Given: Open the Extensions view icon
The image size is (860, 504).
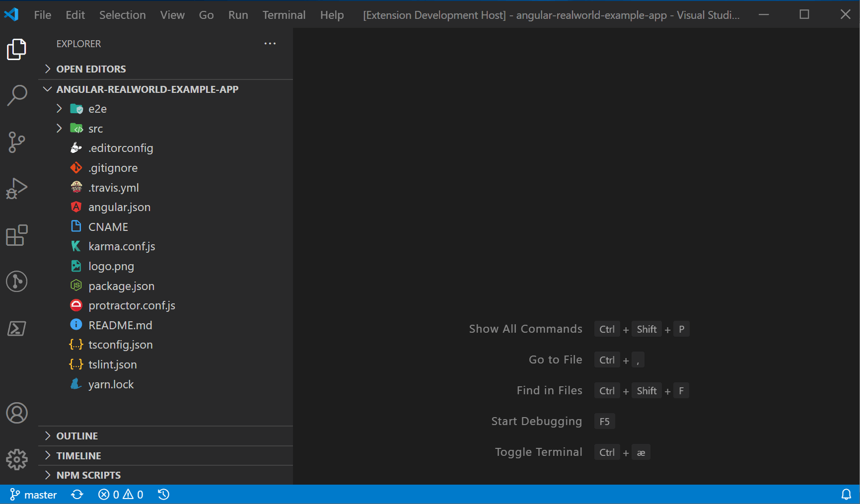Looking at the screenshot, I should point(17,235).
